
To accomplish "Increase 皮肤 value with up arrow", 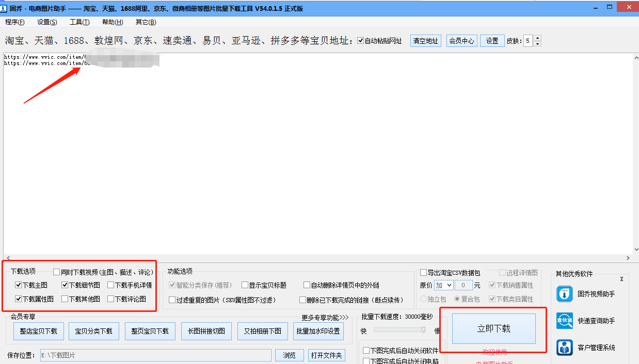I will (x=537, y=38).
